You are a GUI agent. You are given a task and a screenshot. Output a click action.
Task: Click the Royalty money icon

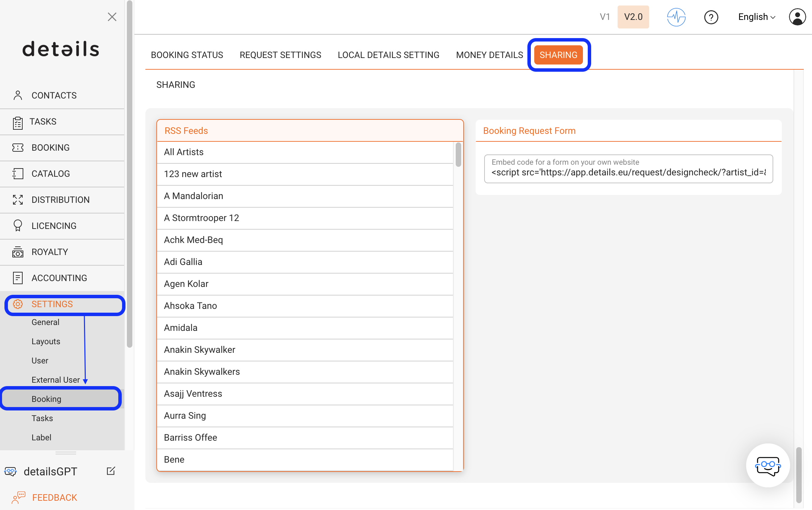pyautogui.click(x=18, y=252)
